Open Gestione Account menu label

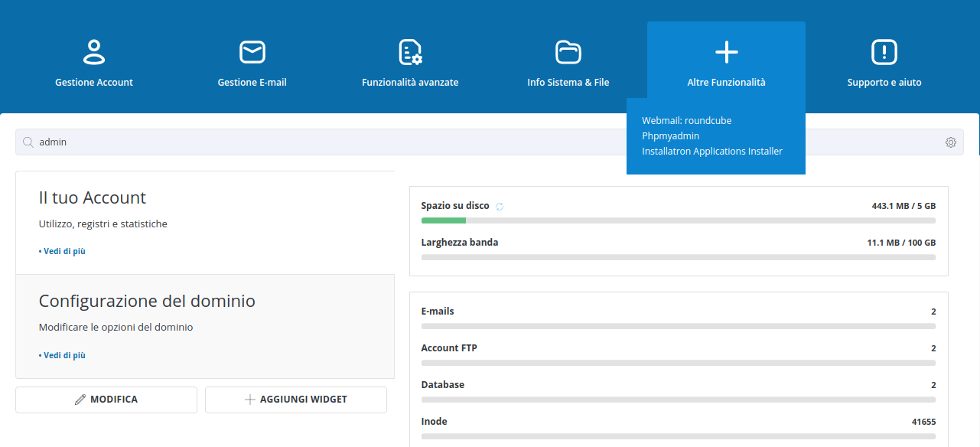click(94, 82)
